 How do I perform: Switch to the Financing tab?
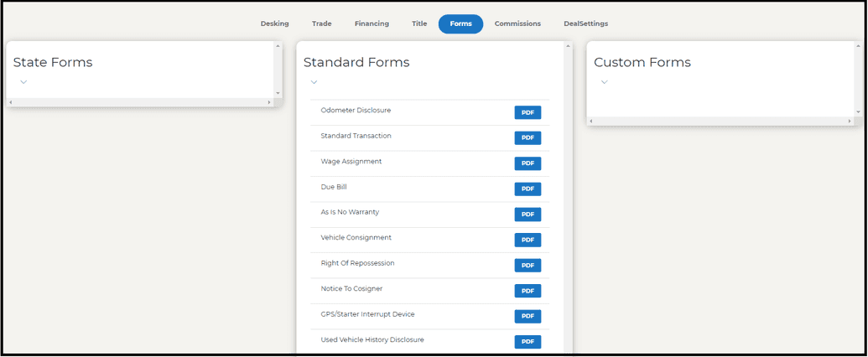[x=372, y=23]
